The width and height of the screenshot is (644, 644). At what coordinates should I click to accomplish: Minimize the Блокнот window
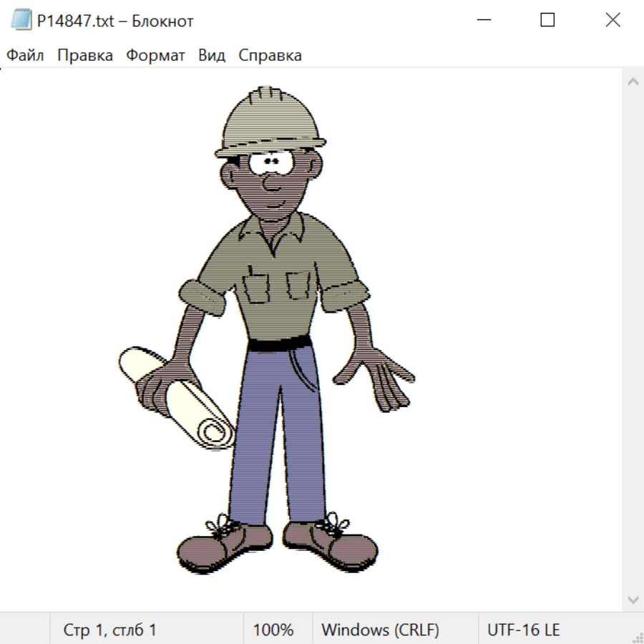483,20
